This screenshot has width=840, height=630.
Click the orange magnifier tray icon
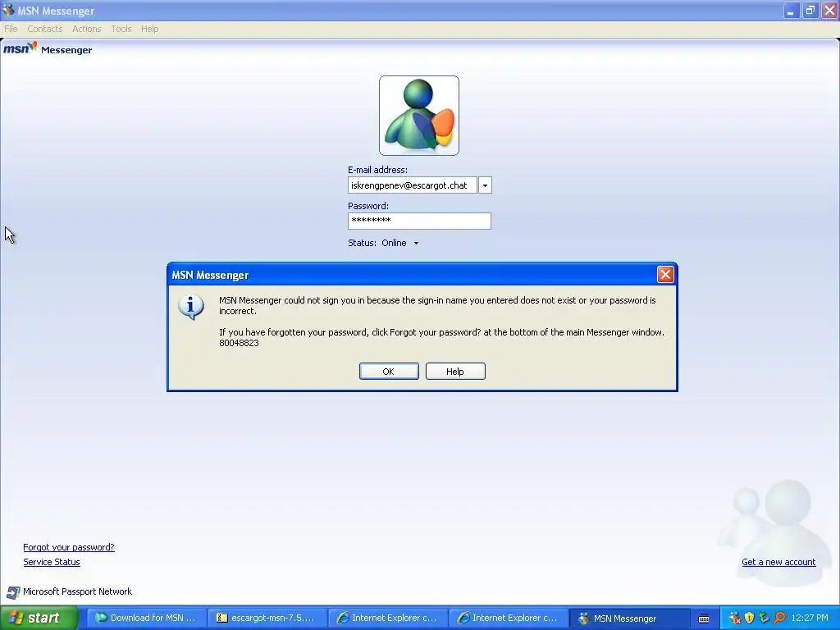pos(779,619)
